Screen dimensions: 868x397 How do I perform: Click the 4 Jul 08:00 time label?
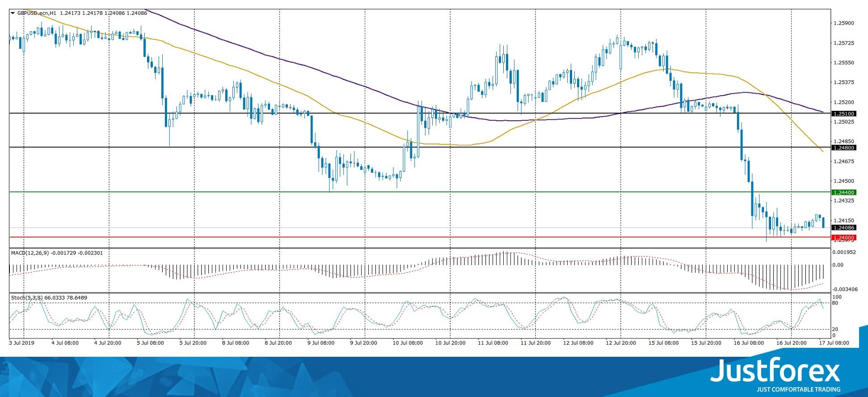pos(65,343)
